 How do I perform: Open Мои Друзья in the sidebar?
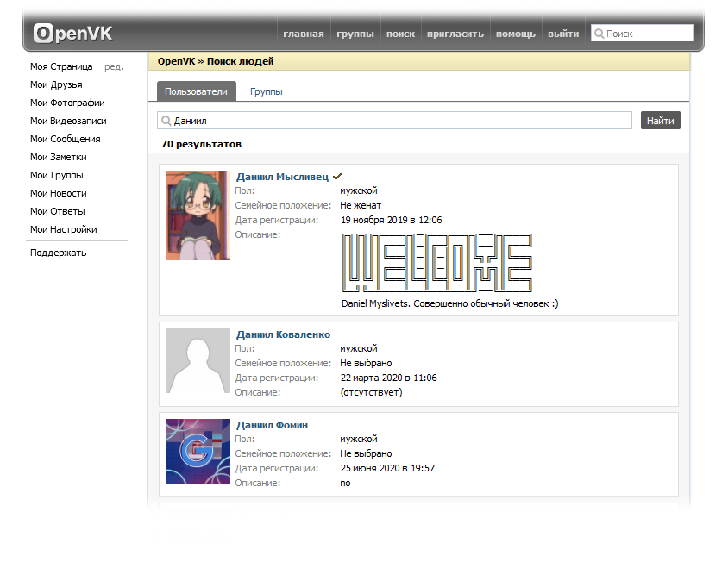[x=56, y=84]
